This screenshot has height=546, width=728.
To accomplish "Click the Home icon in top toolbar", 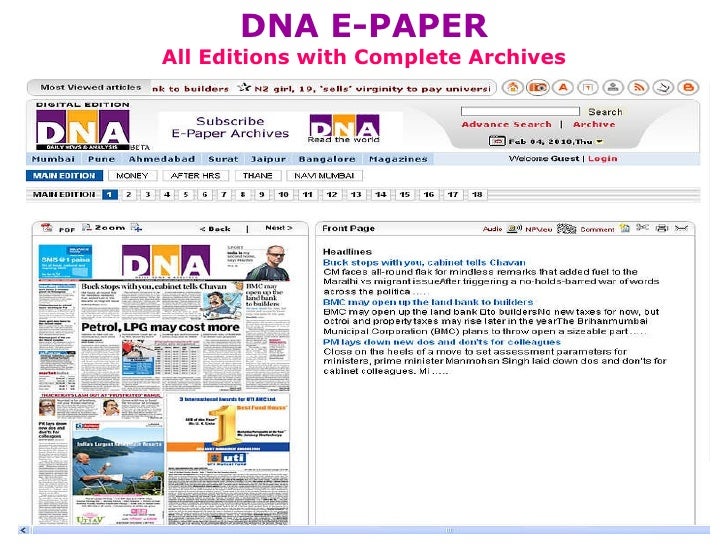I will coord(513,87).
